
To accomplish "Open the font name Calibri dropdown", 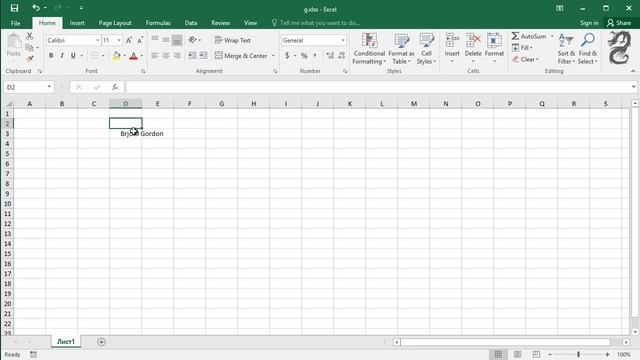I will [98, 40].
